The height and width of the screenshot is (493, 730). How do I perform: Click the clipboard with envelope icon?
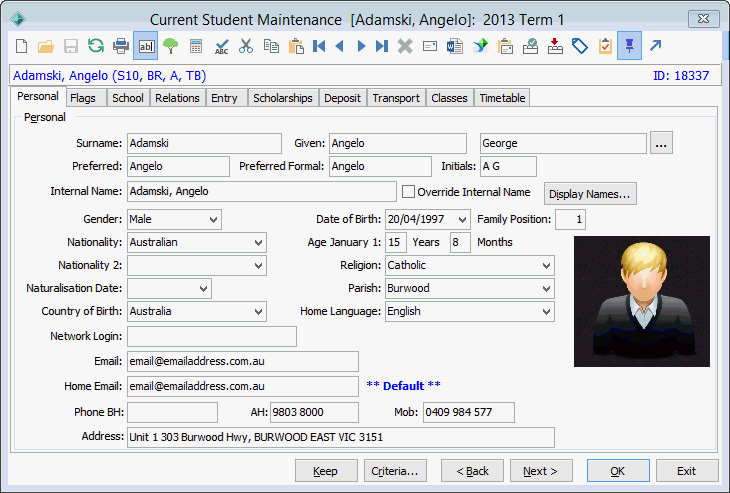coord(505,46)
